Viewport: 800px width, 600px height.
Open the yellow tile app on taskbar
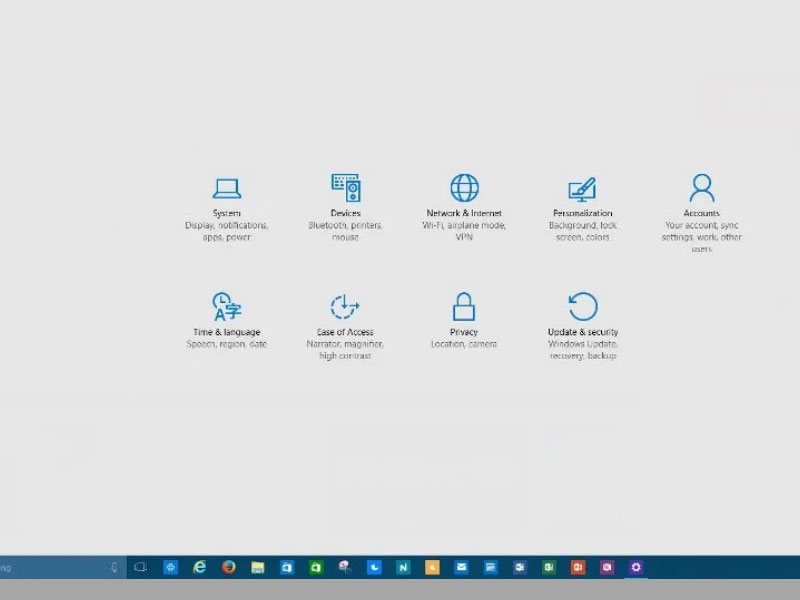point(432,567)
